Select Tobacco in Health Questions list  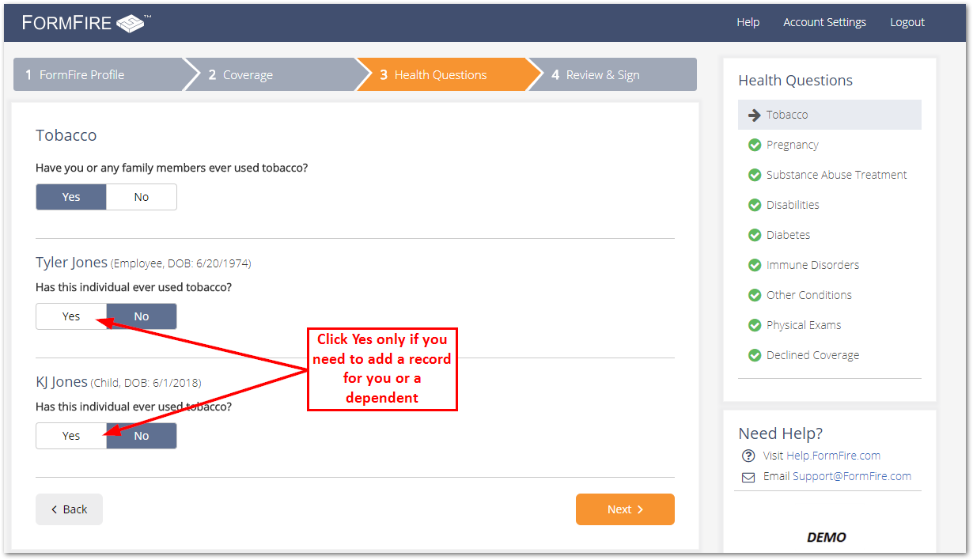pyautogui.click(x=830, y=115)
